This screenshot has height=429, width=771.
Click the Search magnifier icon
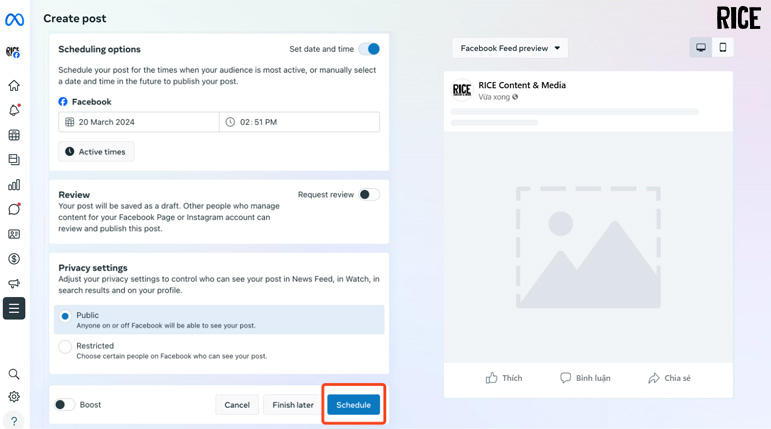[x=14, y=374]
